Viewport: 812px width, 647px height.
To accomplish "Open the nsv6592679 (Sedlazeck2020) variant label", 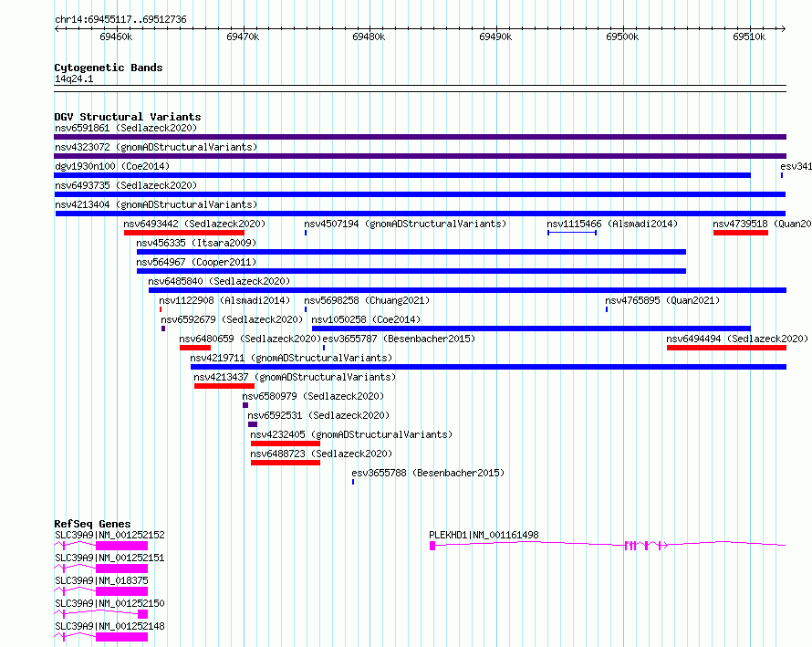I will point(232,319).
